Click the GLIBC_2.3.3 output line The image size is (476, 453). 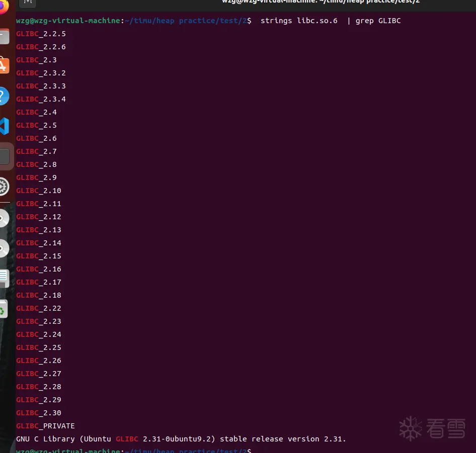[x=41, y=86]
